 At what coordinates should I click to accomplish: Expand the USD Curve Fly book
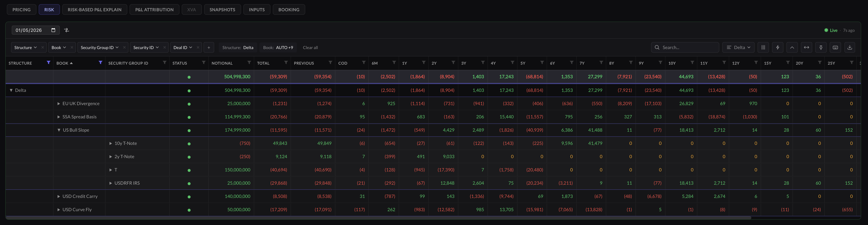(x=59, y=209)
